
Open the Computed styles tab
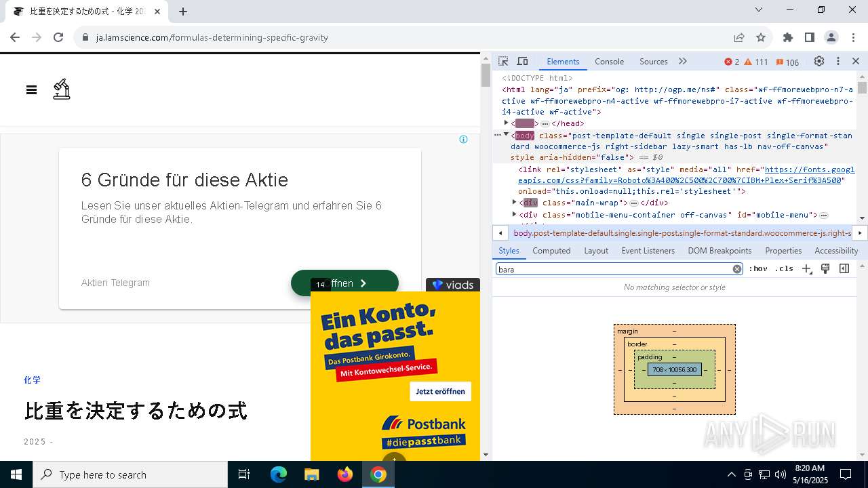coord(551,250)
